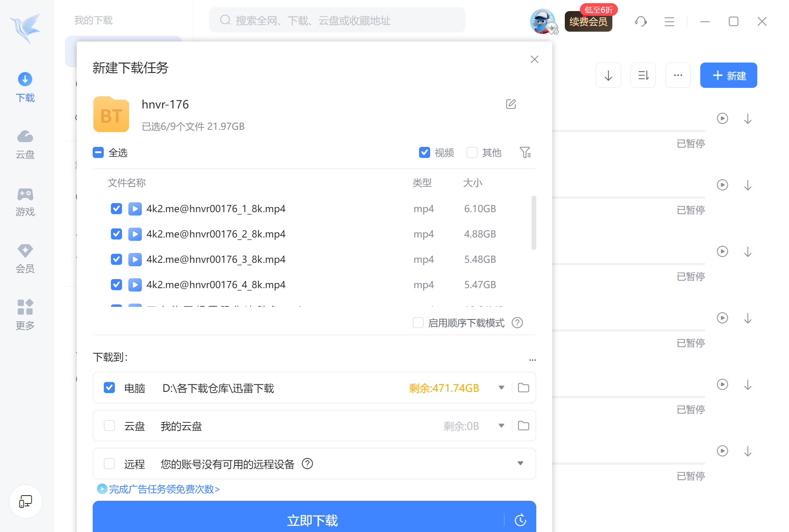
Task: Enable 启用顺序下载模式 checkbox
Action: tap(418, 323)
